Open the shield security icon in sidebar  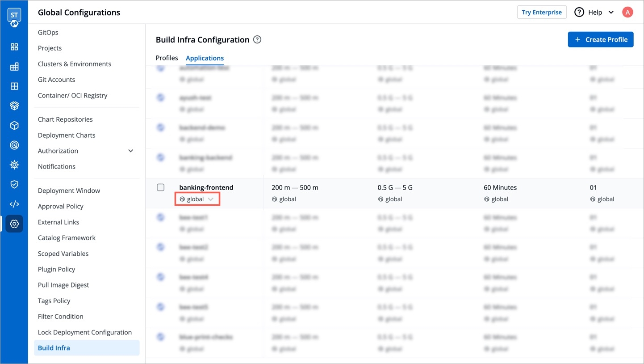(14, 184)
